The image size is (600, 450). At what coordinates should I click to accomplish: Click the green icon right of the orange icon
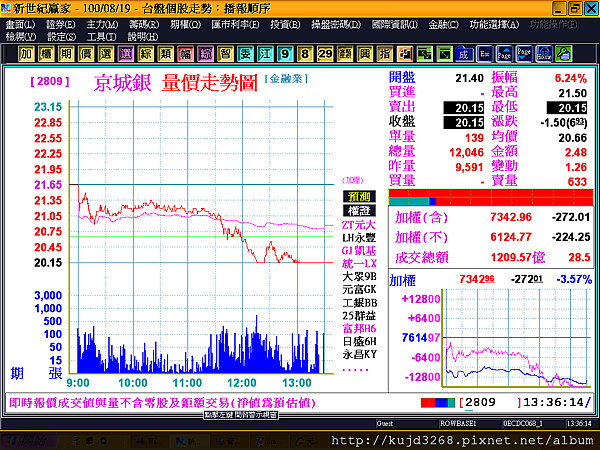click(424, 54)
